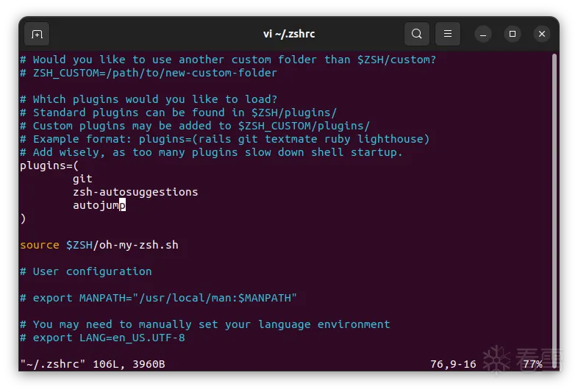578x392 pixels.
Task: Open a new terminal tab
Action: (x=38, y=34)
